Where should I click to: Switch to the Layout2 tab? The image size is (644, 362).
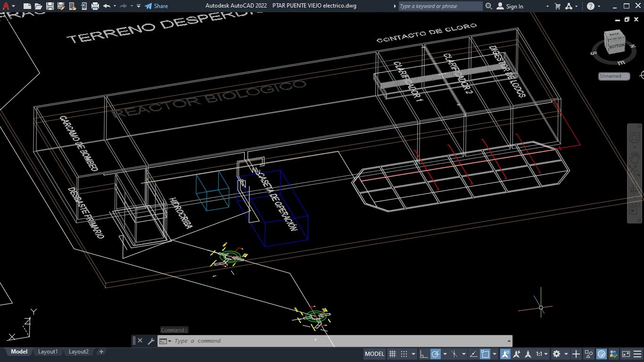(x=79, y=352)
